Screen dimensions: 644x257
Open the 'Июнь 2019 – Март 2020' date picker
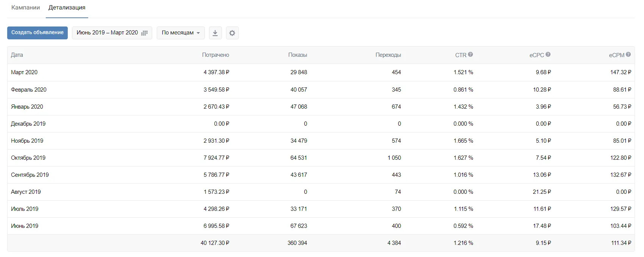(108, 33)
